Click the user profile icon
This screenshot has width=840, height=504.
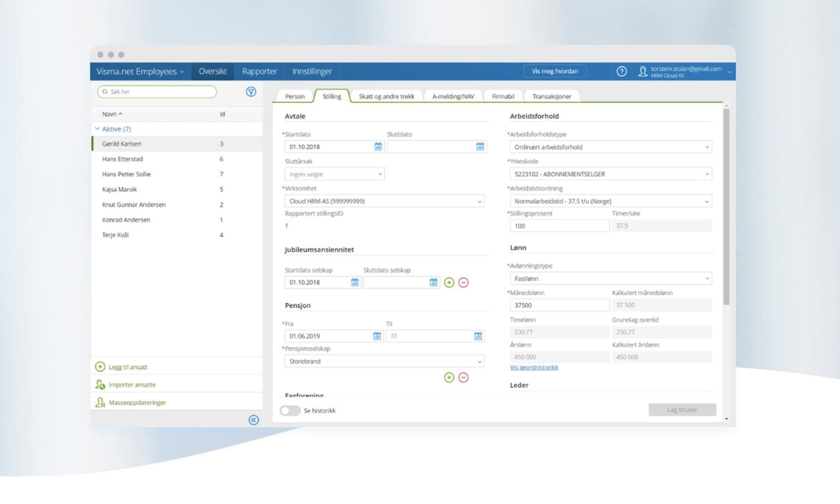coord(642,71)
